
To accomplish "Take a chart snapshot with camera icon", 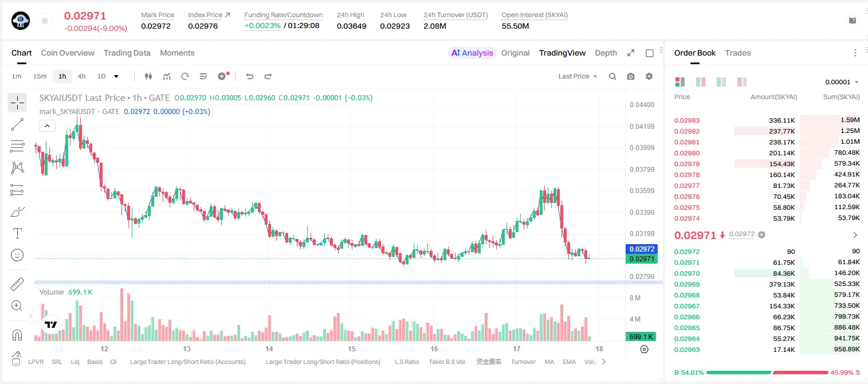I will click(x=631, y=76).
